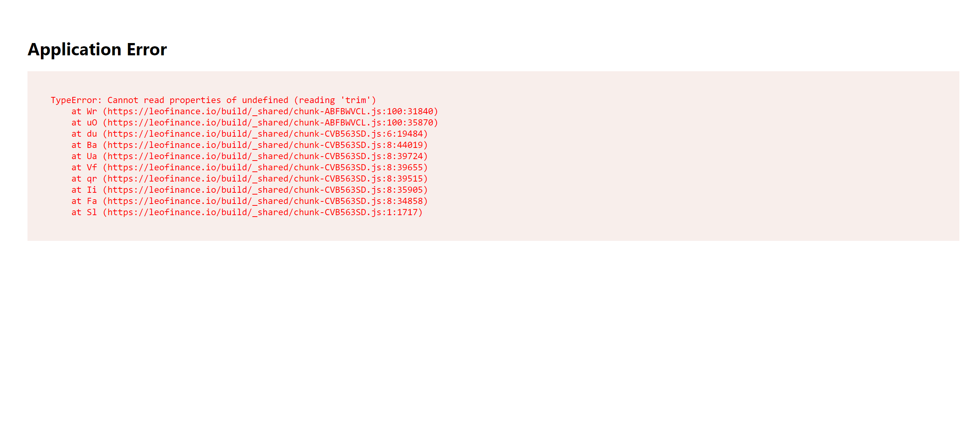Image resolution: width=980 pixels, height=426 pixels.
Task: Click the 'at Vf' stack trace line
Action: [250, 168]
